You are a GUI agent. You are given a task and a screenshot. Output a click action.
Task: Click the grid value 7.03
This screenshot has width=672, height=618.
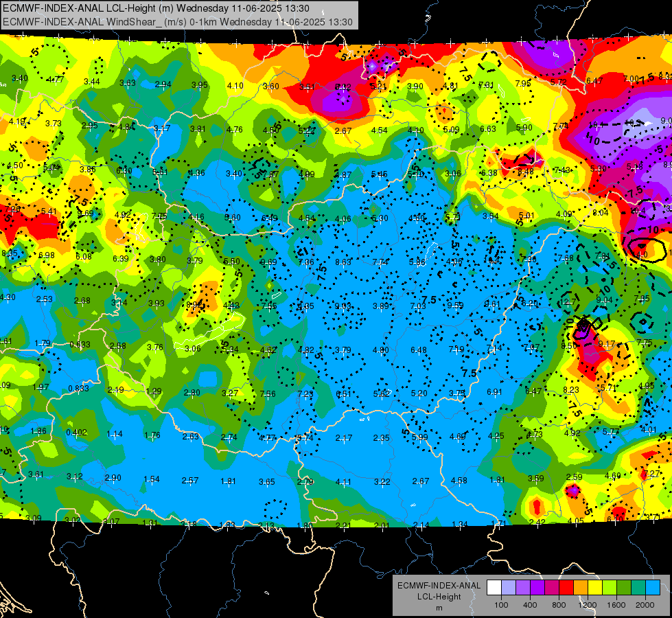418,306
